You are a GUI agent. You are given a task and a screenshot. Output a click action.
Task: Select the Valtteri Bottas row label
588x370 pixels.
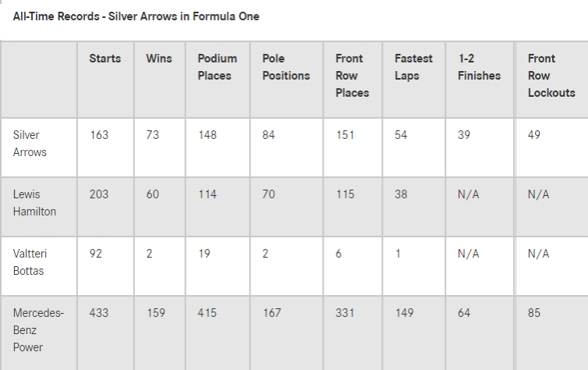click(30, 262)
